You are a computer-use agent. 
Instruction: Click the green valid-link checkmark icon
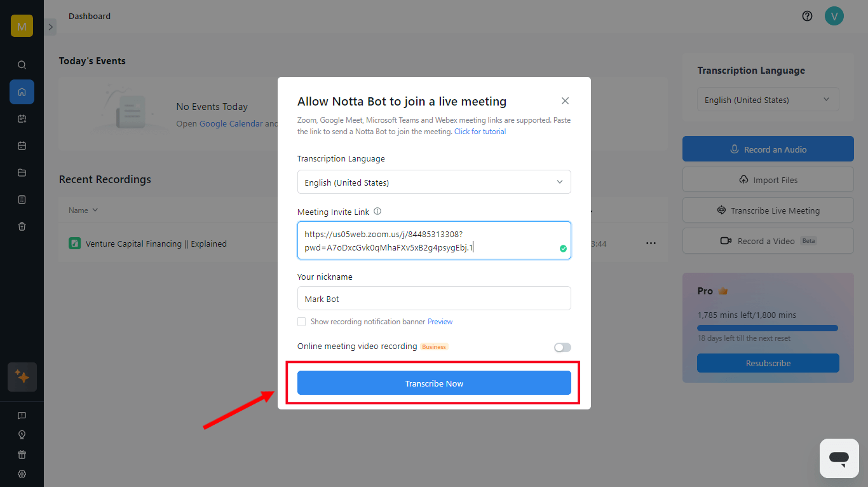coord(563,249)
